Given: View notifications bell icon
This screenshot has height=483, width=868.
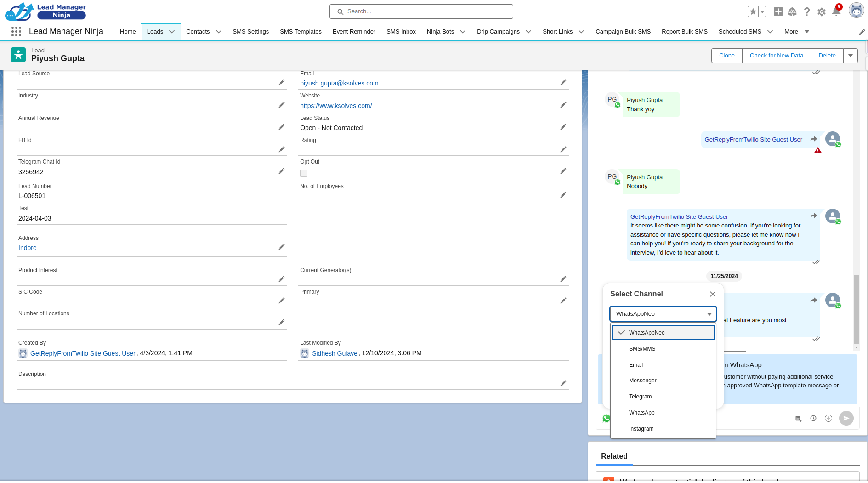Looking at the screenshot, I should point(836,11).
